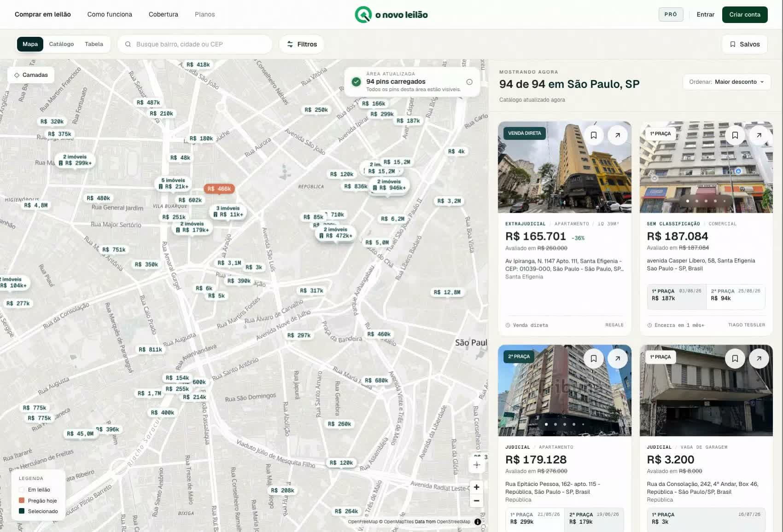Open the Cobertura page

pyautogui.click(x=164, y=14)
